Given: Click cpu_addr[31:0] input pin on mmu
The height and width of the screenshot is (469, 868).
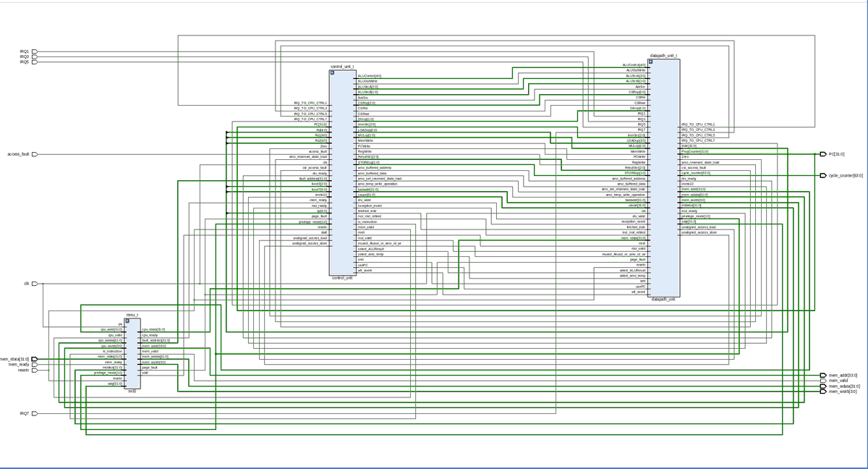Looking at the screenshot, I should point(111,329).
